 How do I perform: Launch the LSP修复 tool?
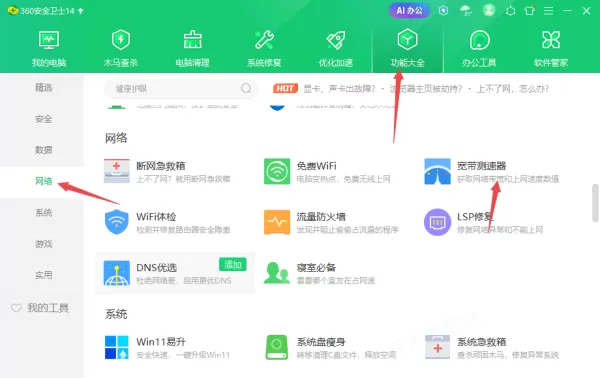click(x=484, y=222)
